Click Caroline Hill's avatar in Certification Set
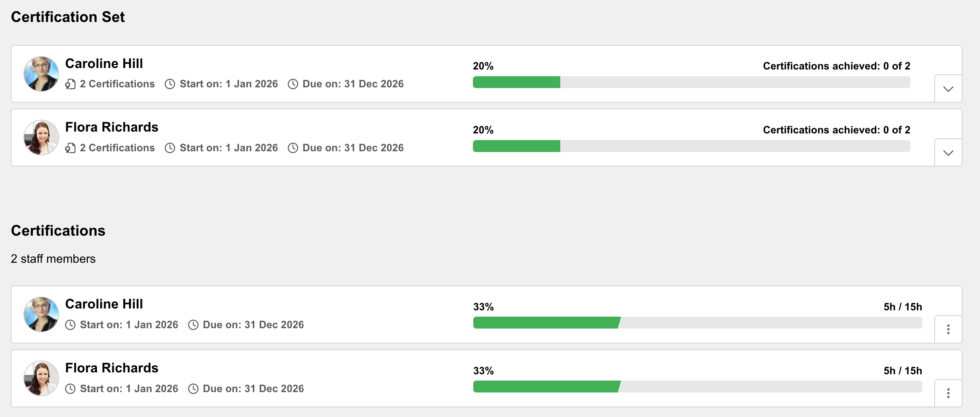980x417 pixels. (41, 74)
